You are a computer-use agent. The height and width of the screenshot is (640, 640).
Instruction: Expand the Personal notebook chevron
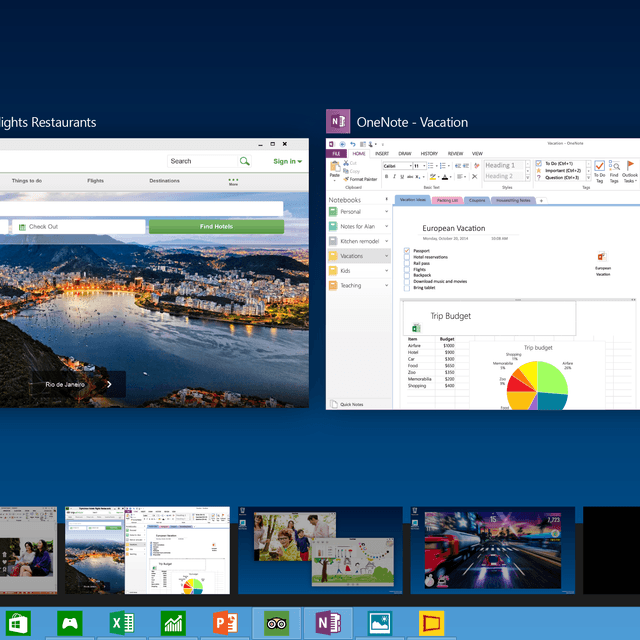[x=386, y=211]
